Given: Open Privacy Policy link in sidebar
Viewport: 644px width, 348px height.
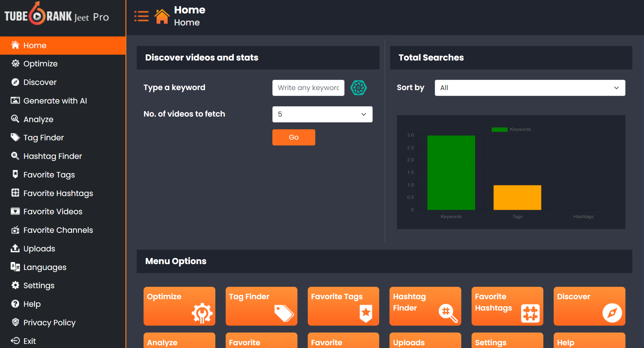Looking at the screenshot, I should tap(49, 323).
